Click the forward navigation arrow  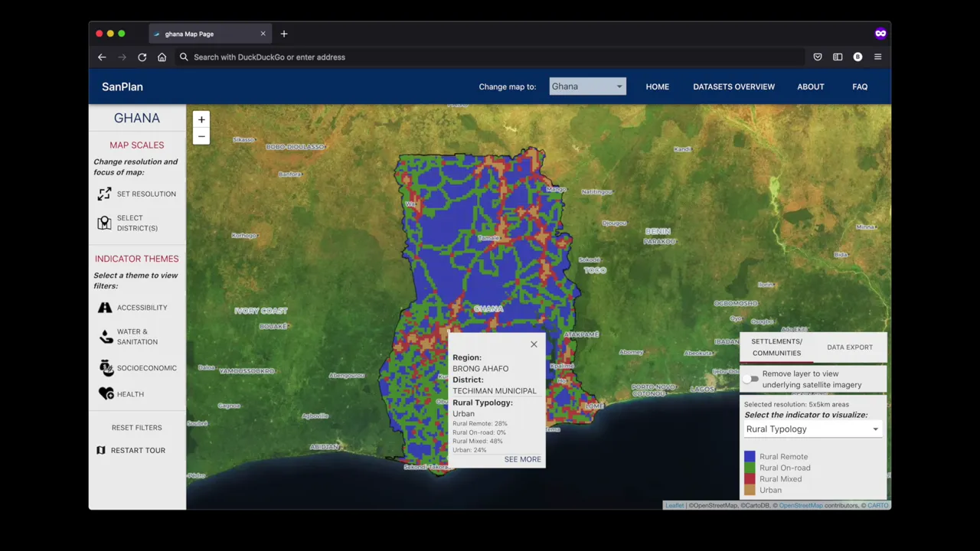coord(122,57)
